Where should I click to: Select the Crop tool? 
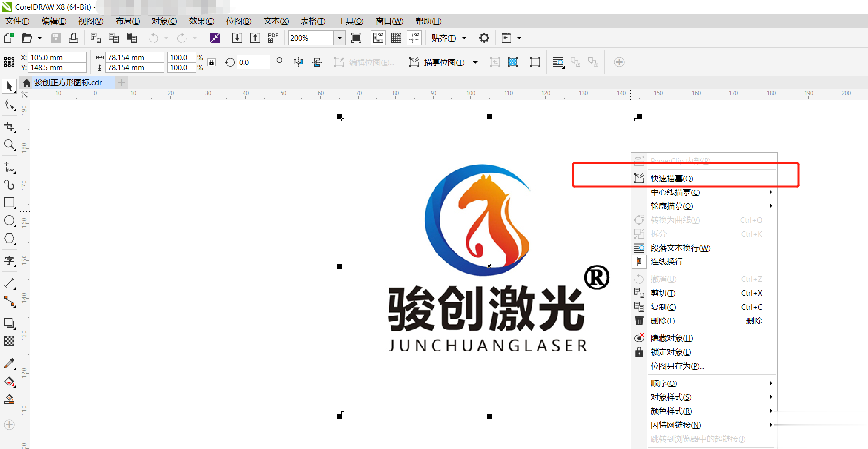pyautogui.click(x=9, y=127)
